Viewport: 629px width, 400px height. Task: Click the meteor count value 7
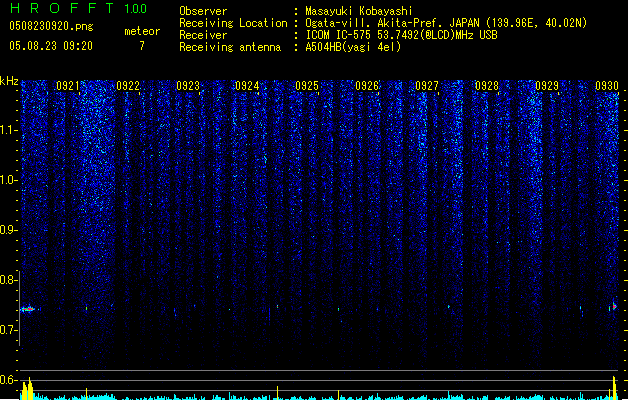142,46
